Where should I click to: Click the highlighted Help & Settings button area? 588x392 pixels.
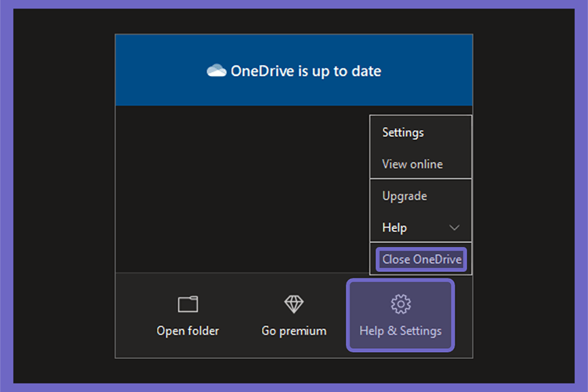pyautogui.click(x=401, y=315)
